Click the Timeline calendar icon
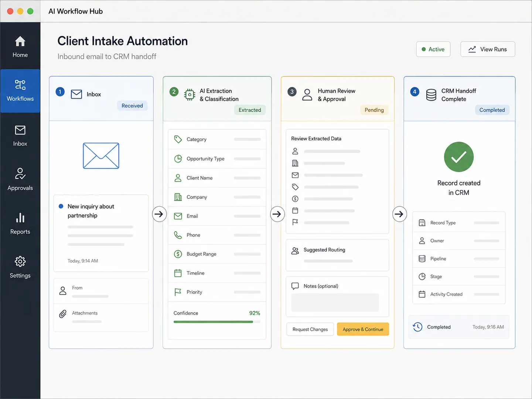Viewport: 532px width, 399px height. click(178, 273)
